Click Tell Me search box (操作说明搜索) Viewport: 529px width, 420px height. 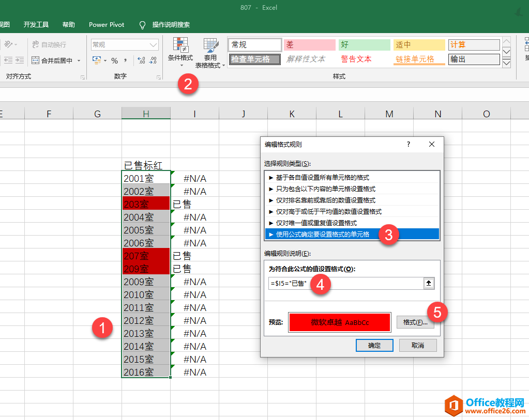pyautogui.click(x=171, y=25)
